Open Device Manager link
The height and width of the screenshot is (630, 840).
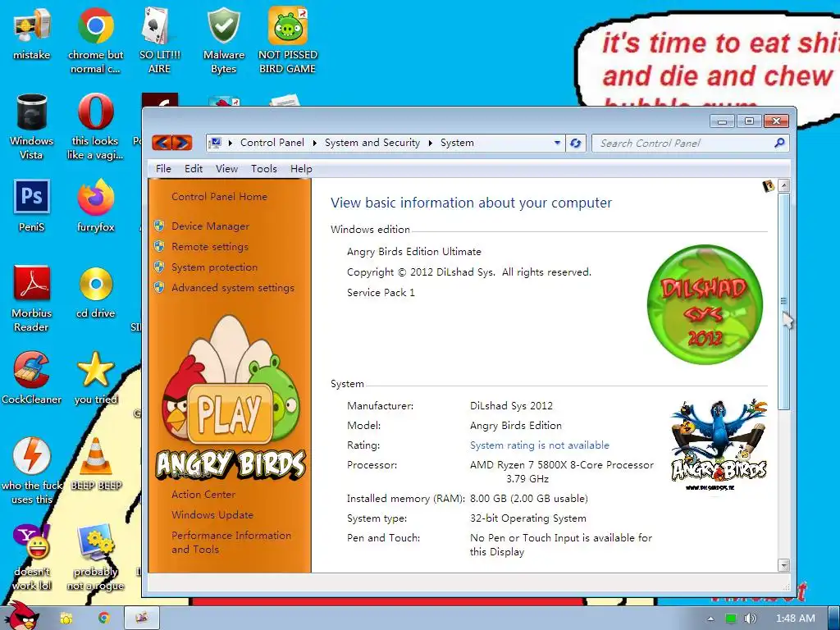coord(210,226)
